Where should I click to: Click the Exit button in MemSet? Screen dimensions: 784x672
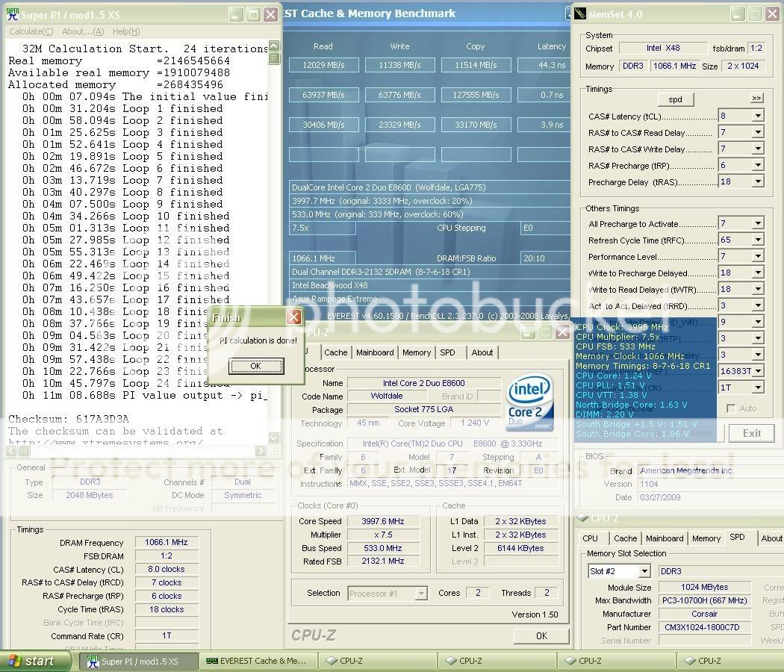point(751,434)
